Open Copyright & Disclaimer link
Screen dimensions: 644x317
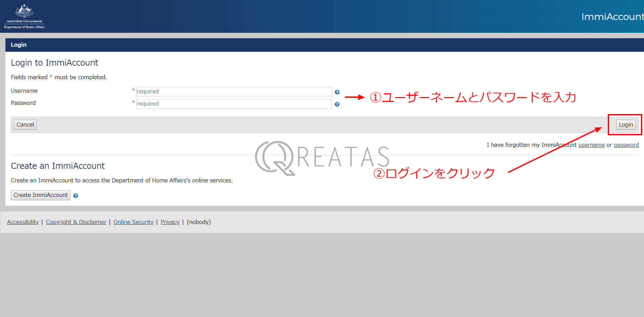(x=76, y=222)
